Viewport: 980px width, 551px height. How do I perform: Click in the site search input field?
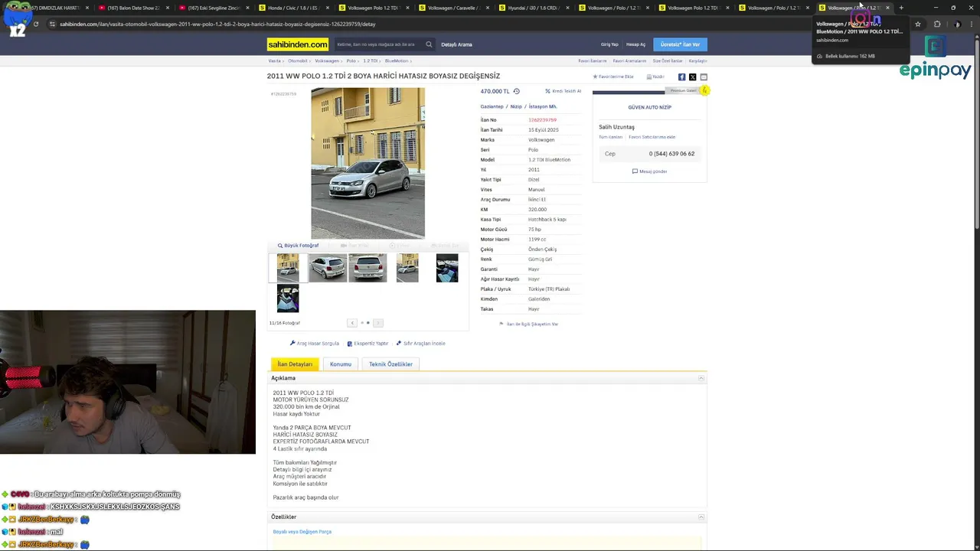(x=378, y=44)
